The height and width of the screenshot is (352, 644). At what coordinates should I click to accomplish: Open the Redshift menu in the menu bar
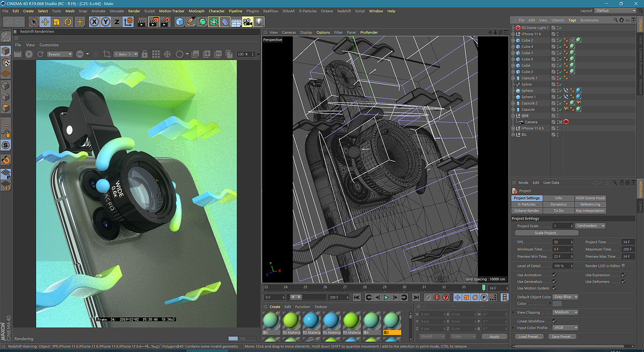point(344,11)
